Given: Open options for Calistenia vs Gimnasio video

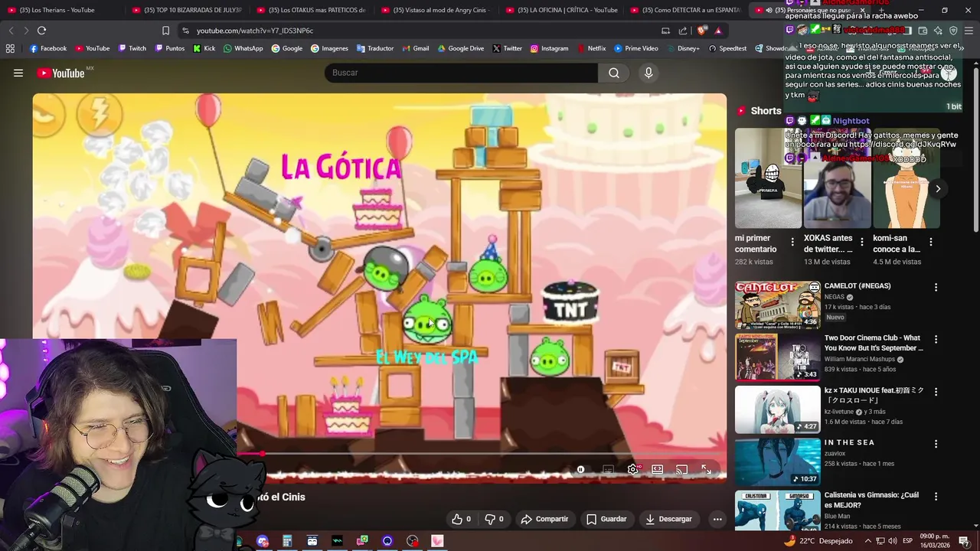Looking at the screenshot, I should pos(936,496).
